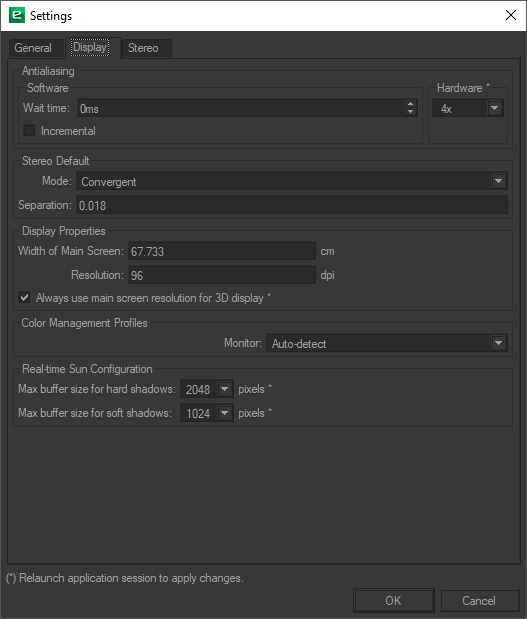Click the Separation field showing 0.018
The image size is (527, 619).
coord(292,205)
